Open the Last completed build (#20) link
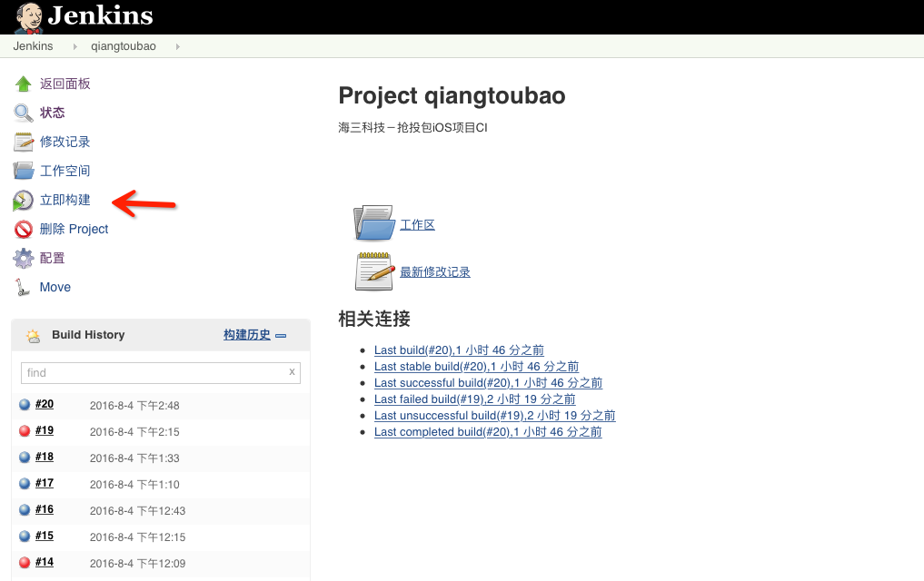924x581 pixels. tap(488, 432)
